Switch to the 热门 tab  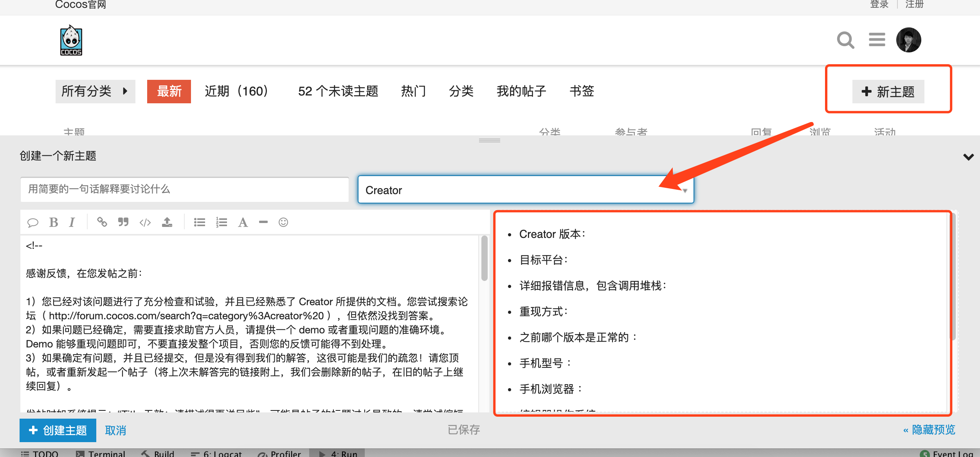pos(413,92)
